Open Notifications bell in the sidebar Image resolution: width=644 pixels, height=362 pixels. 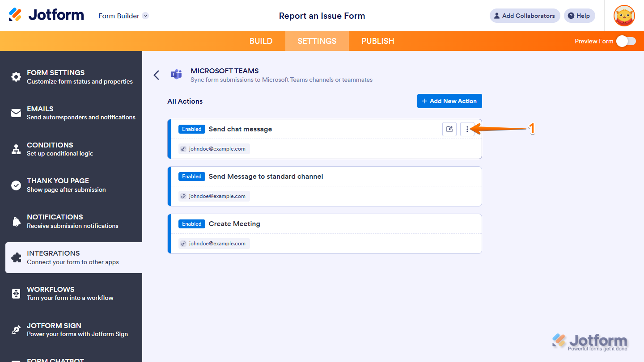(x=16, y=221)
